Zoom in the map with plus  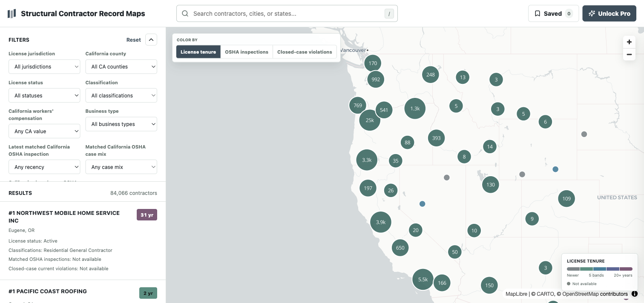[x=629, y=42]
